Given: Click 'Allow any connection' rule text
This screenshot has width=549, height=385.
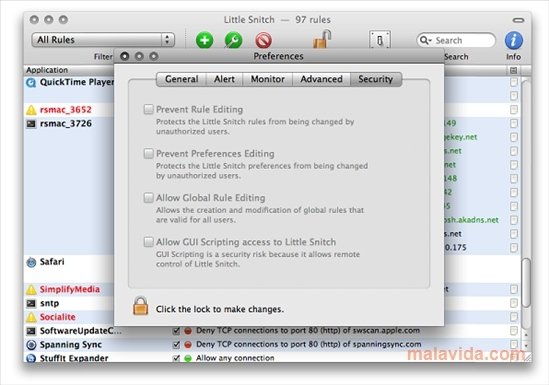Looking at the screenshot, I should pyautogui.click(x=235, y=358).
